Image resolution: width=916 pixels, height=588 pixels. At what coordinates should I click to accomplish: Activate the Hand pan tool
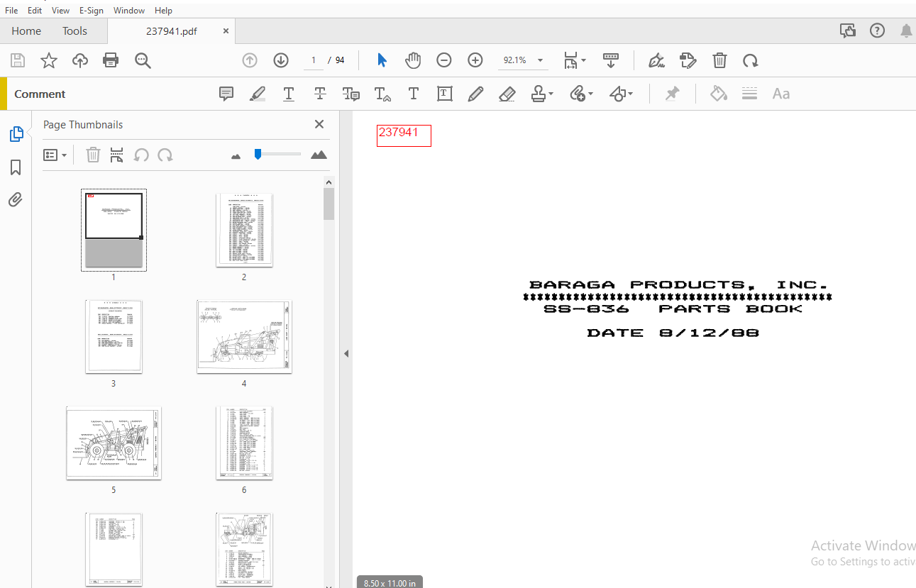(x=413, y=60)
